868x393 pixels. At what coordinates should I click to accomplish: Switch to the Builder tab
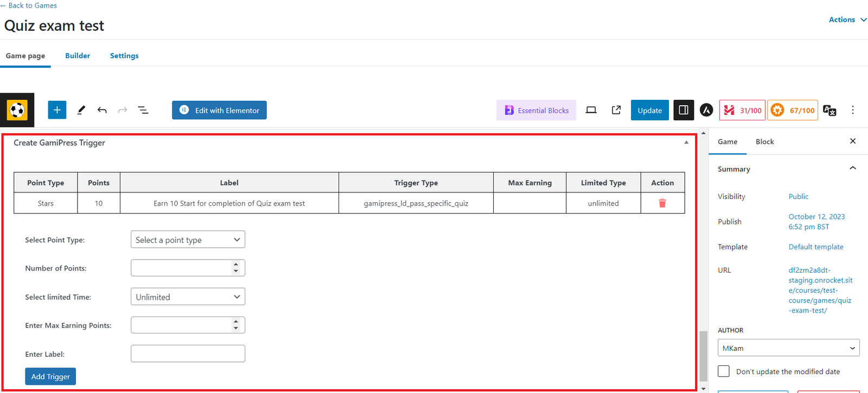click(78, 56)
